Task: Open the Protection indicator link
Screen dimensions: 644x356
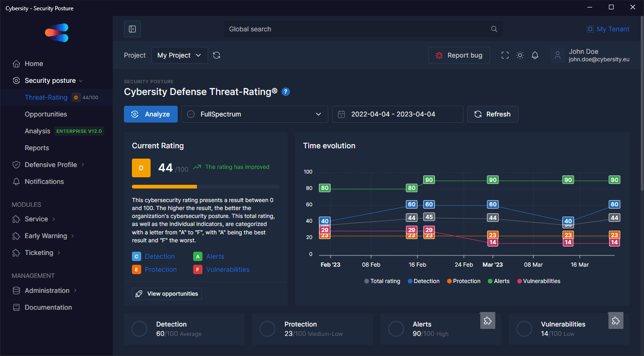Action: pos(161,269)
